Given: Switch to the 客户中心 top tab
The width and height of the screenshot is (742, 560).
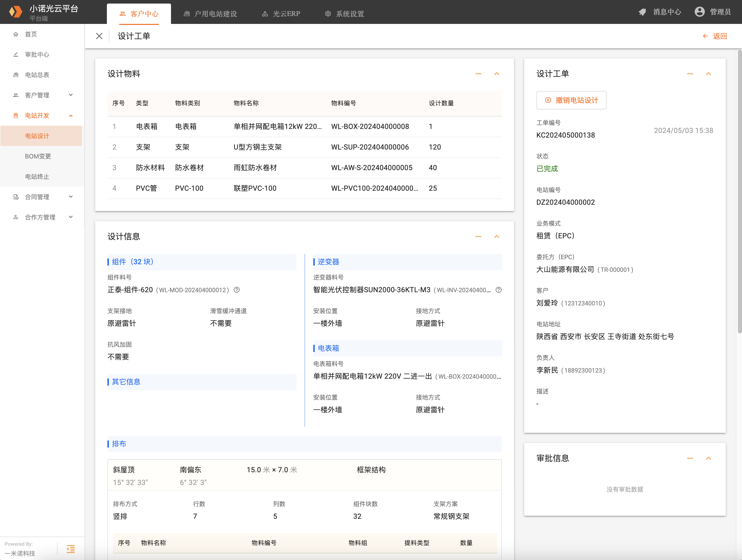Looking at the screenshot, I should pyautogui.click(x=139, y=14).
